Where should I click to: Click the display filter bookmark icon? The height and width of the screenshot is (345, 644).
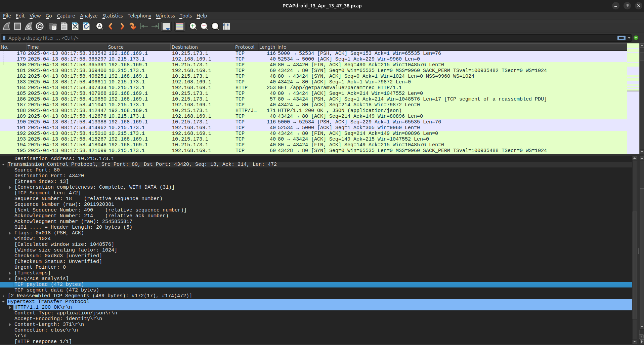(x=4, y=38)
